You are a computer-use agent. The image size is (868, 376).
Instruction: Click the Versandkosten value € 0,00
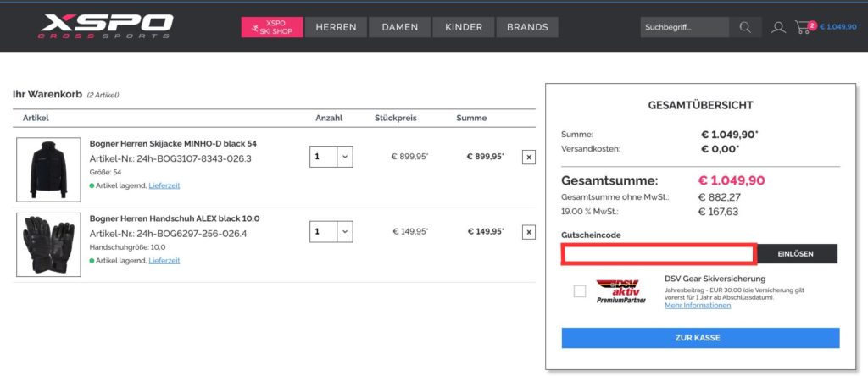721,149
